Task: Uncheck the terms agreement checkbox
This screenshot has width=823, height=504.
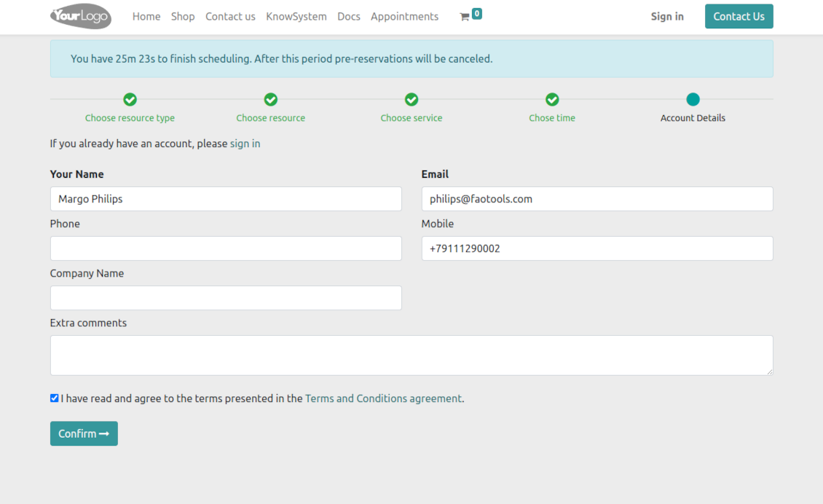Action: [x=54, y=398]
